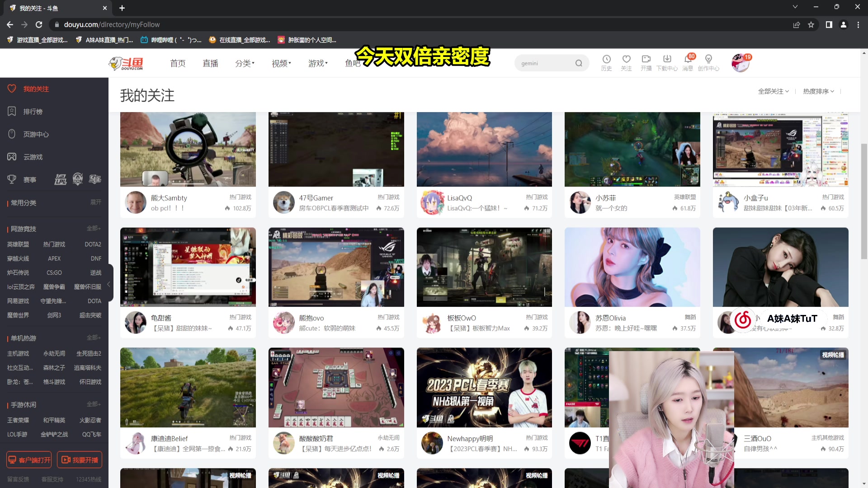
Task: Expand the 分类 navigation dropdown
Action: click(x=245, y=63)
